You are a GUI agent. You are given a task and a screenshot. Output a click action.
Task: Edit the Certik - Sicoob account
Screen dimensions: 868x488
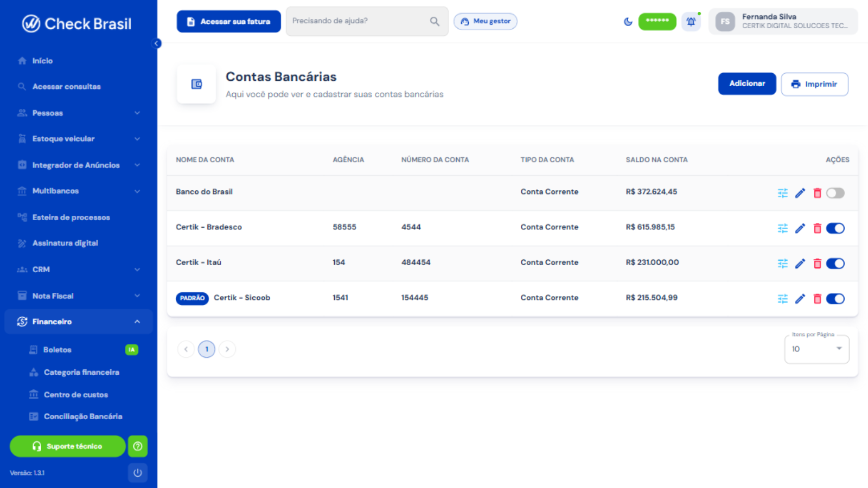point(800,299)
